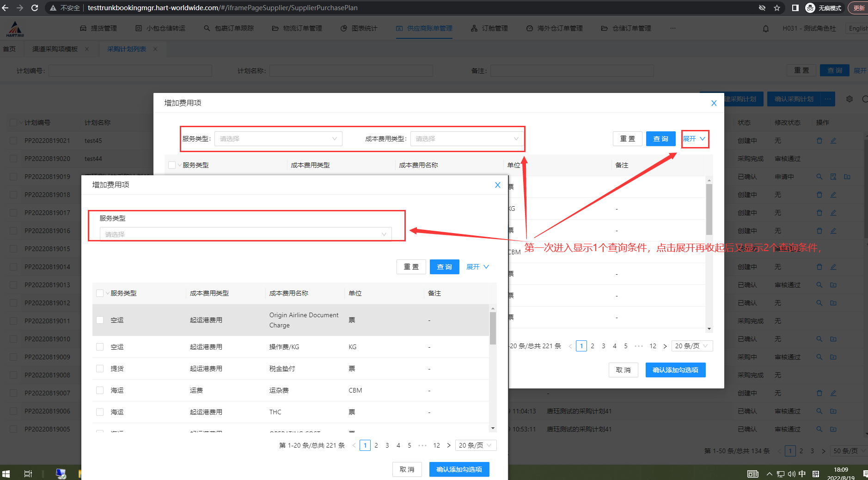868x480 pixels.
Task: Click the 确认采购计划 button
Action: tap(794, 99)
